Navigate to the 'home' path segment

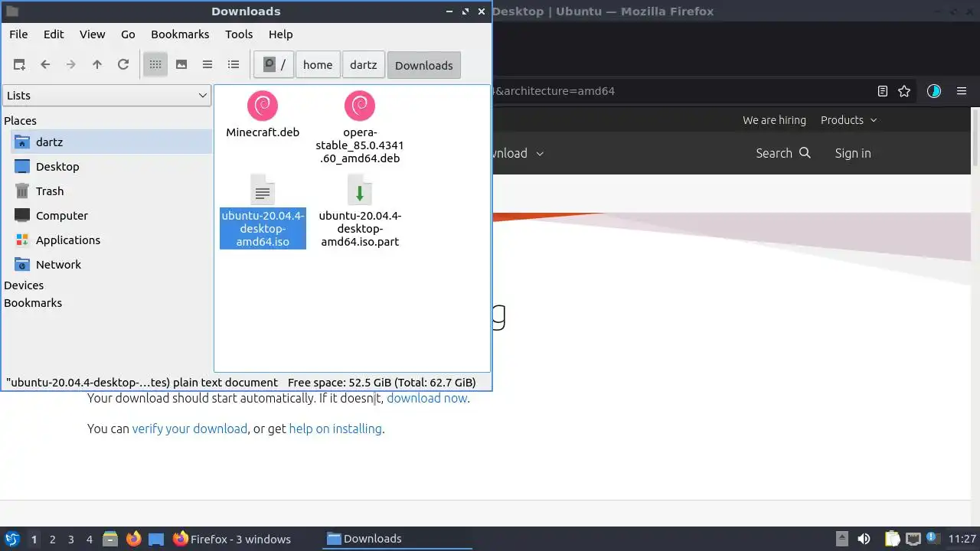(318, 65)
